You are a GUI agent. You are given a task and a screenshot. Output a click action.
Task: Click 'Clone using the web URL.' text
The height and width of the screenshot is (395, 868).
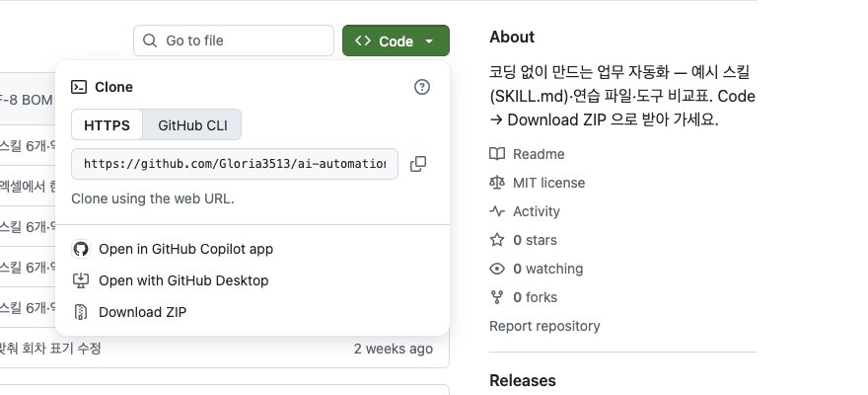pos(153,198)
